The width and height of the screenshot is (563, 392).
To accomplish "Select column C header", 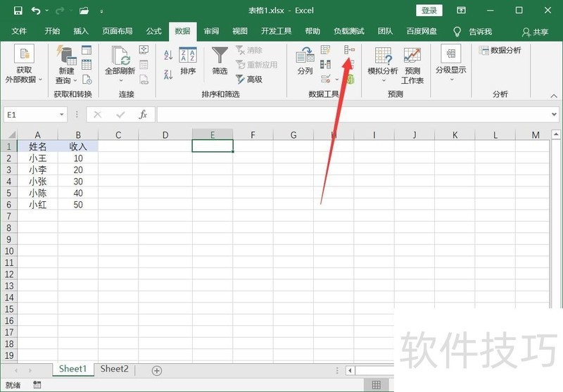I will coord(118,135).
